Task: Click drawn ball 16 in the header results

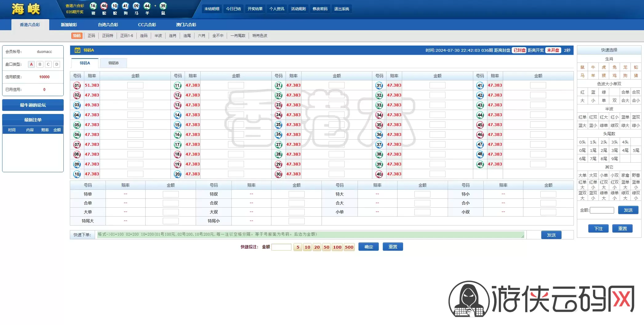Action: click(x=93, y=6)
